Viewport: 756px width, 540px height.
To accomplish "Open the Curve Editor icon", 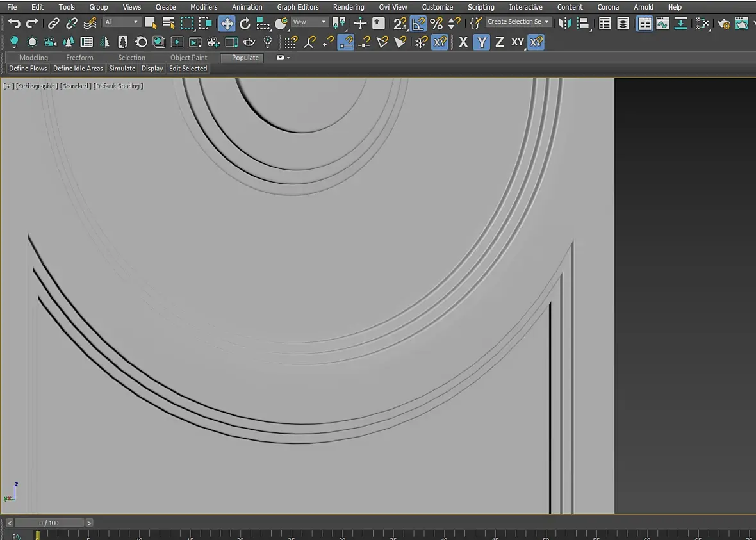I will [x=662, y=24].
